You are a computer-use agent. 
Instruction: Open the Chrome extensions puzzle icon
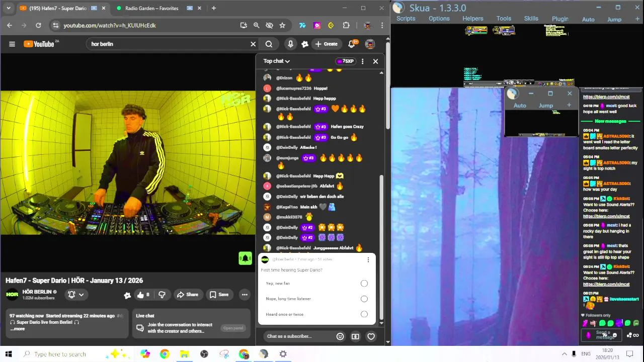click(x=346, y=25)
